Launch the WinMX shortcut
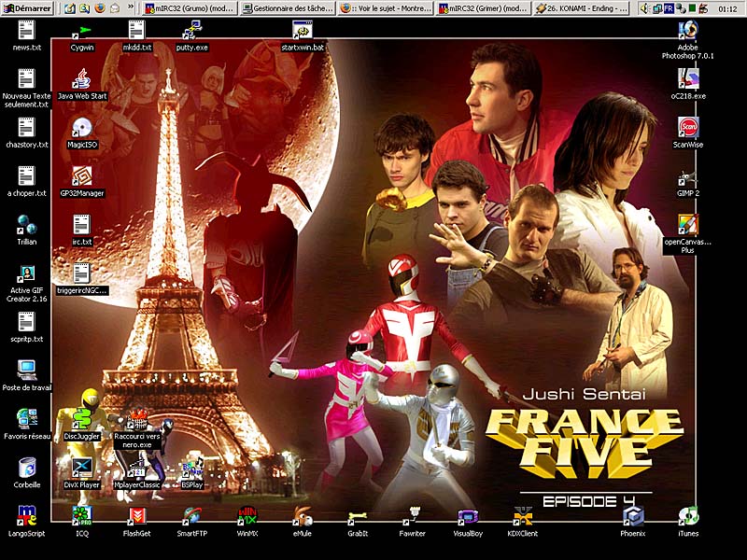 [247, 522]
